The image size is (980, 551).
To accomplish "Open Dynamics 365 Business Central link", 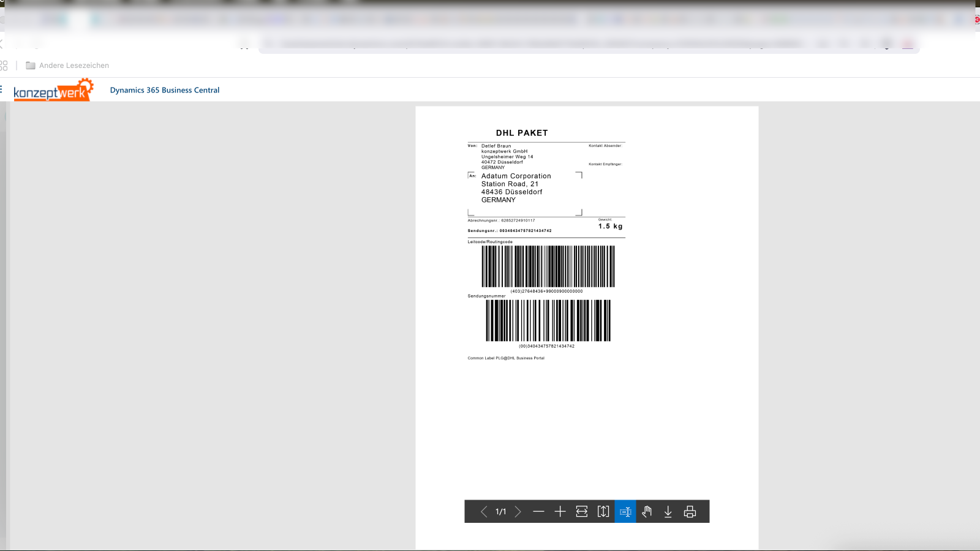I will (x=164, y=90).
